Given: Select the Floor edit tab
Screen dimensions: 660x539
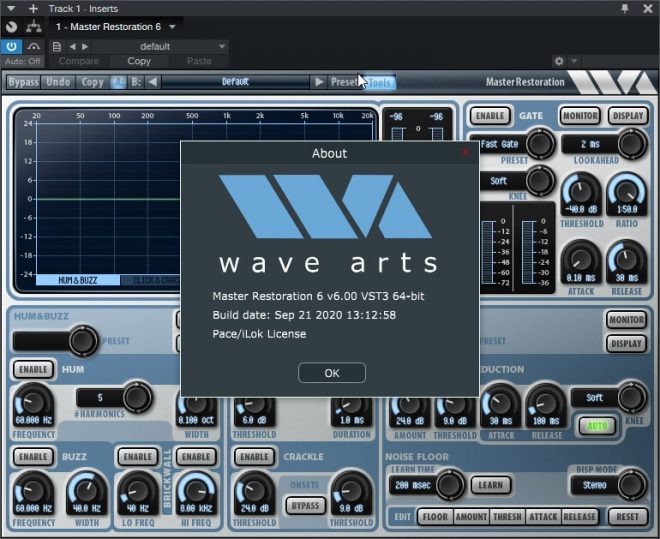Looking at the screenshot, I should [435, 517].
